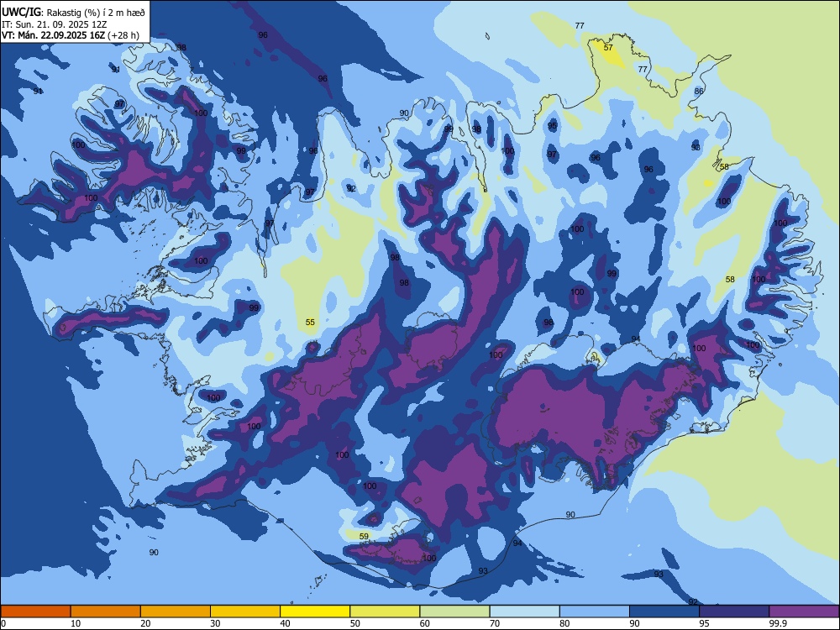The width and height of the screenshot is (840, 630).
Task: Click the dark orange 0–10 legend swatch
Action: [x=35, y=612]
